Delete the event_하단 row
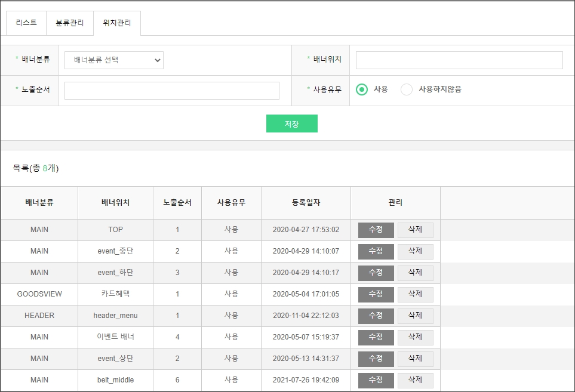575x392 pixels. [415, 273]
